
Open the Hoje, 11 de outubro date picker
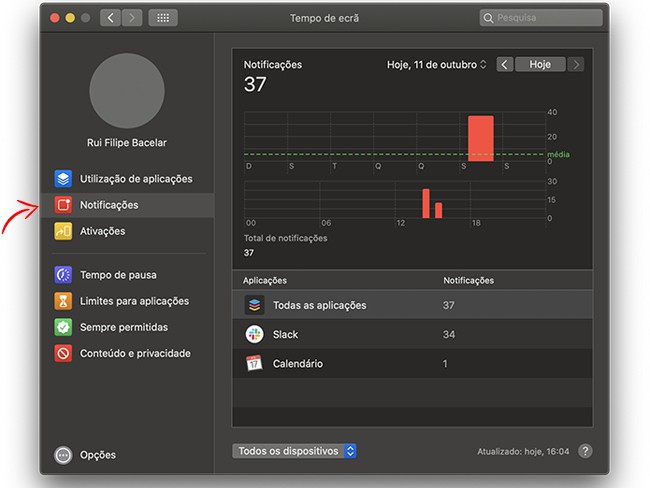[437, 64]
